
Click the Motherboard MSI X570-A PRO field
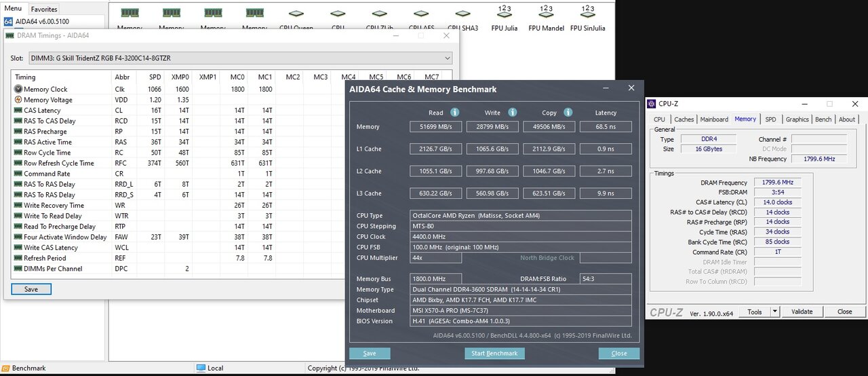521,310
